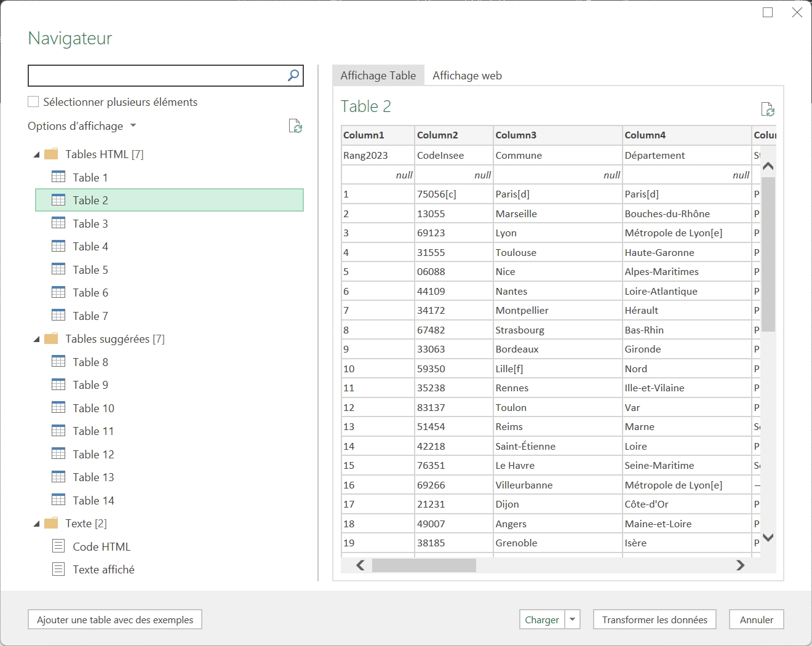Click the Grenoble cell

[x=557, y=543]
